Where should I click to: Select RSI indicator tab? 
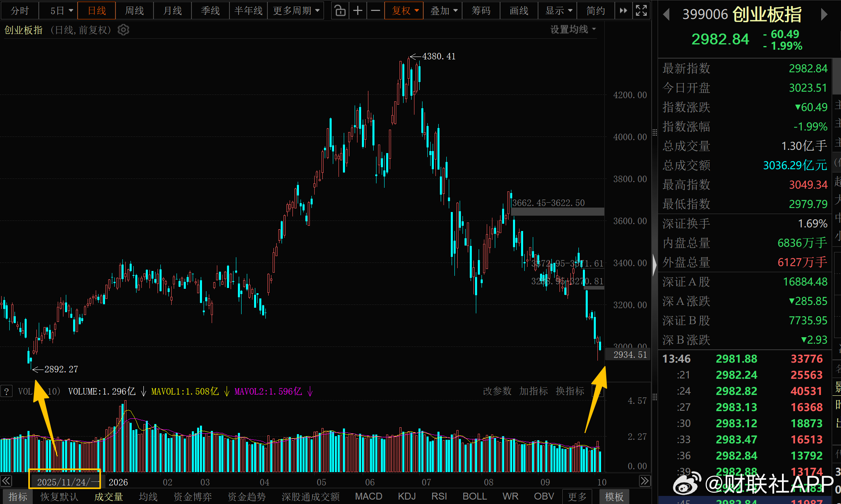coord(439,496)
